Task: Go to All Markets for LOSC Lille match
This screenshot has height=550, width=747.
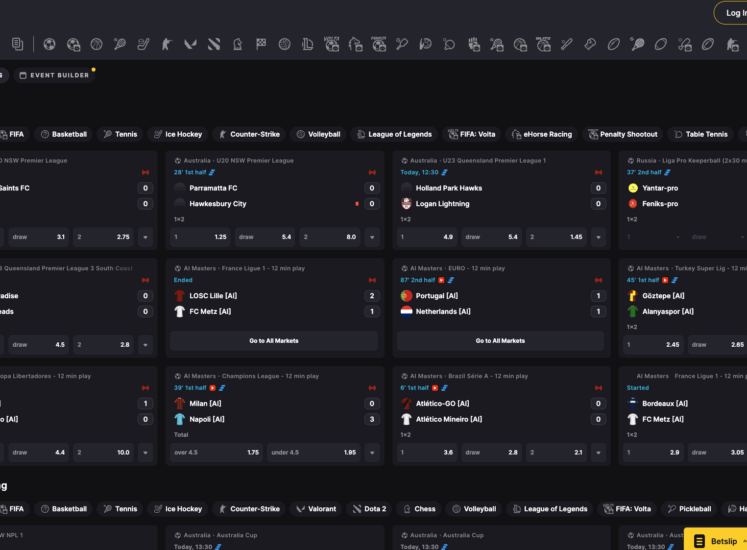Action: [x=274, y=341]
